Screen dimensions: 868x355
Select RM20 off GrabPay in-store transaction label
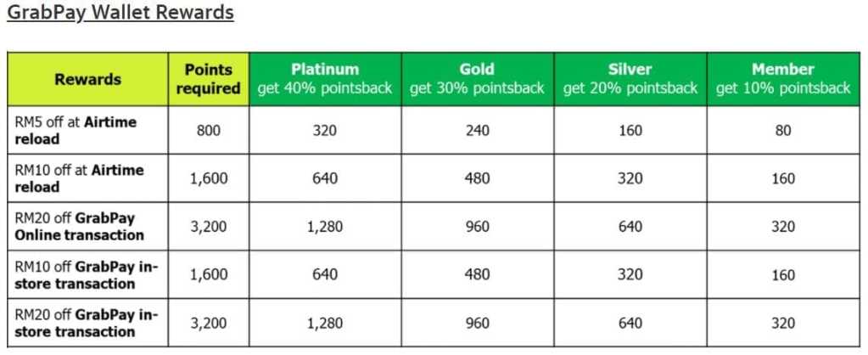click(x=86, y=323)
